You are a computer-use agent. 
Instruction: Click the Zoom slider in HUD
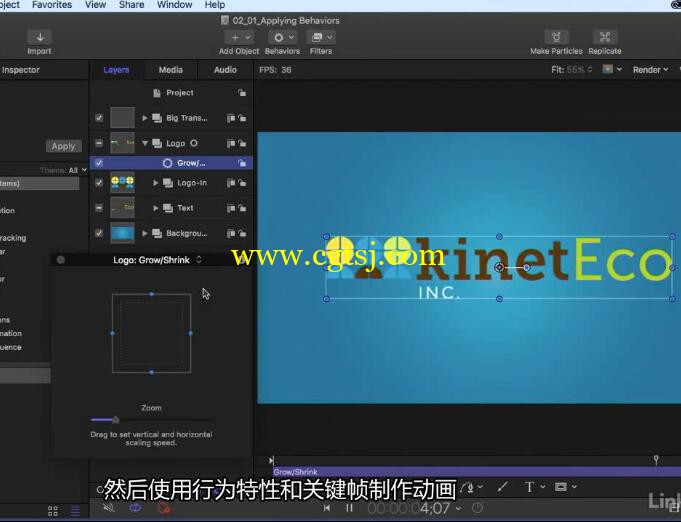click(x=151, y=420)
